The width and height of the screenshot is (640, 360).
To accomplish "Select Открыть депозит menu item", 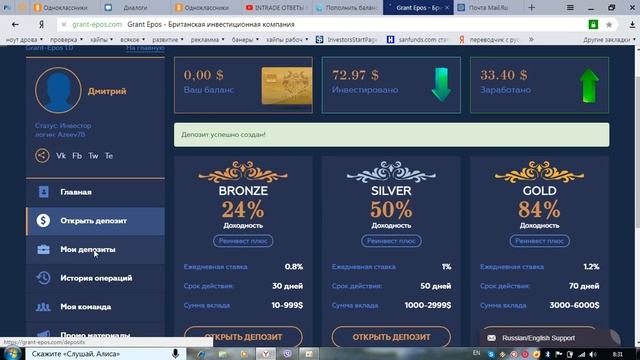I will point(96,221).
